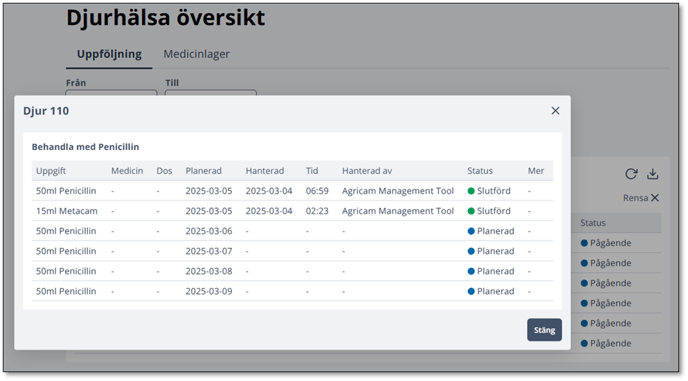Select the Uppgift column header

click(51, 171)
